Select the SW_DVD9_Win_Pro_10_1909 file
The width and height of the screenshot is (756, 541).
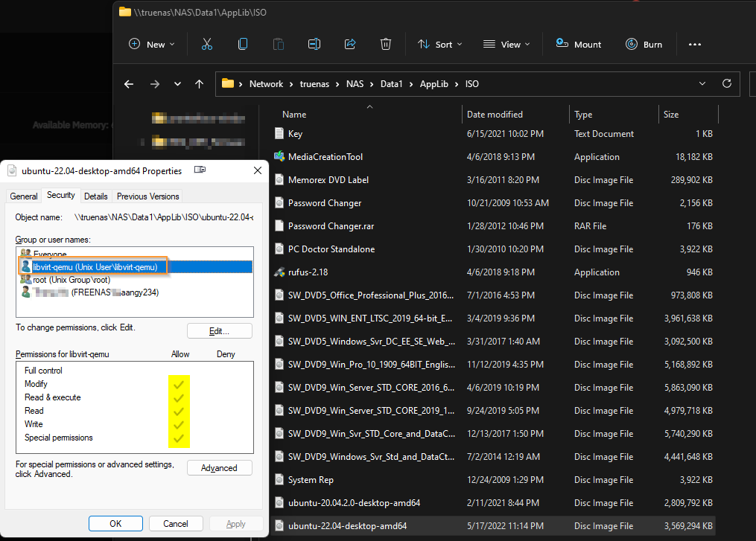(x=371, y=365)
